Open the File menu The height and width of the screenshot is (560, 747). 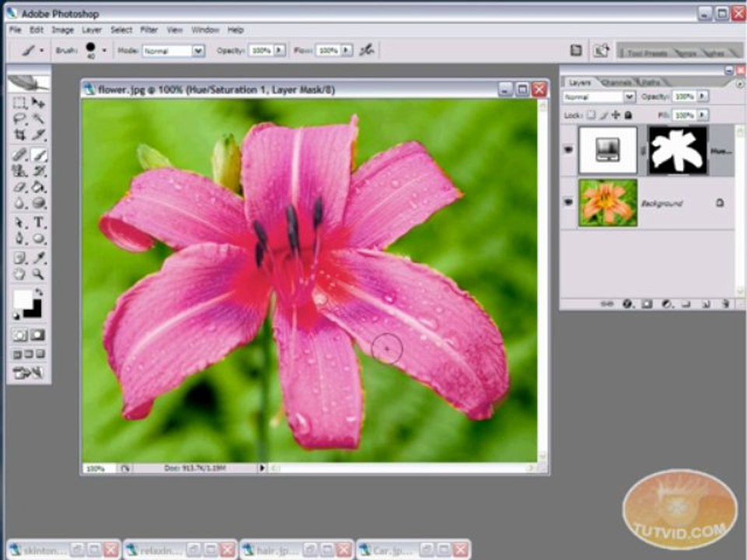(x=16, y=30)
